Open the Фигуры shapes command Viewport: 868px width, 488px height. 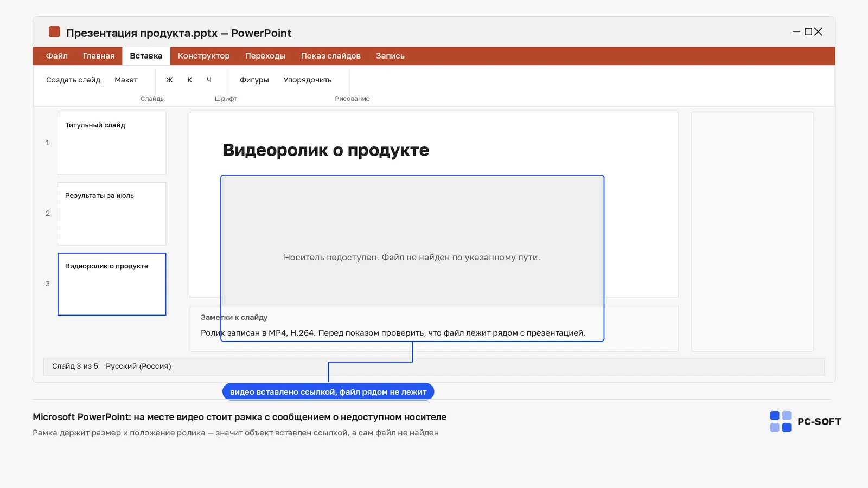click(254, 80)
